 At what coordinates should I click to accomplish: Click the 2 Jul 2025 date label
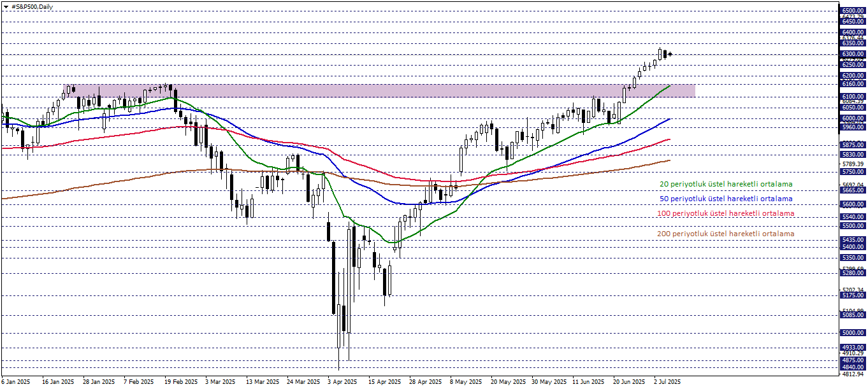(x=667, y=382)
